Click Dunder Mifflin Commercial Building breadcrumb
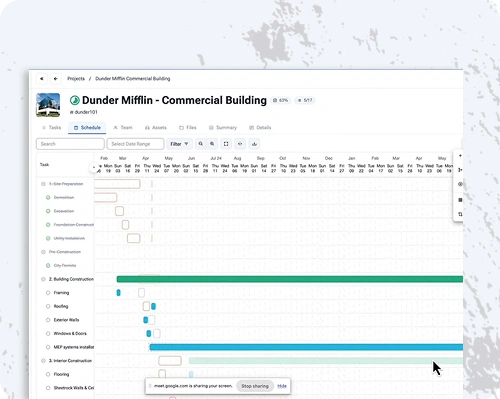This screenshot has height=399, width=500. tap(133, 79)
